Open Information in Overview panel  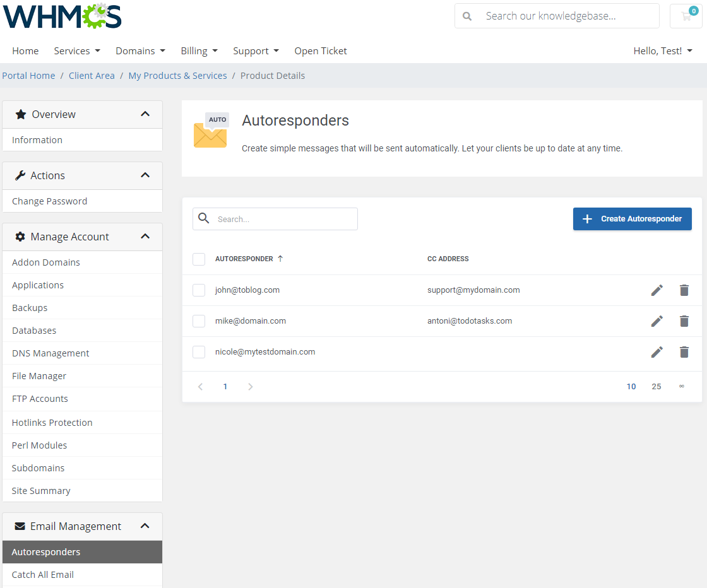pos(83,139)
